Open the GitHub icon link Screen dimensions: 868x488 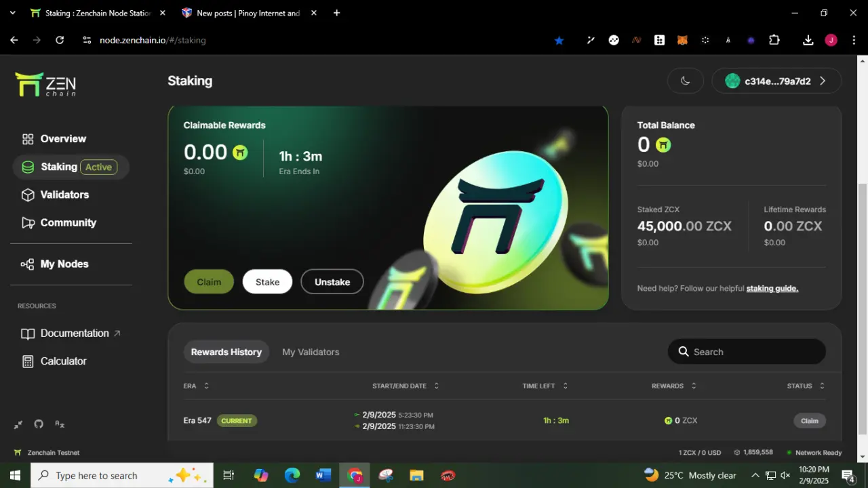click(39, 424)
